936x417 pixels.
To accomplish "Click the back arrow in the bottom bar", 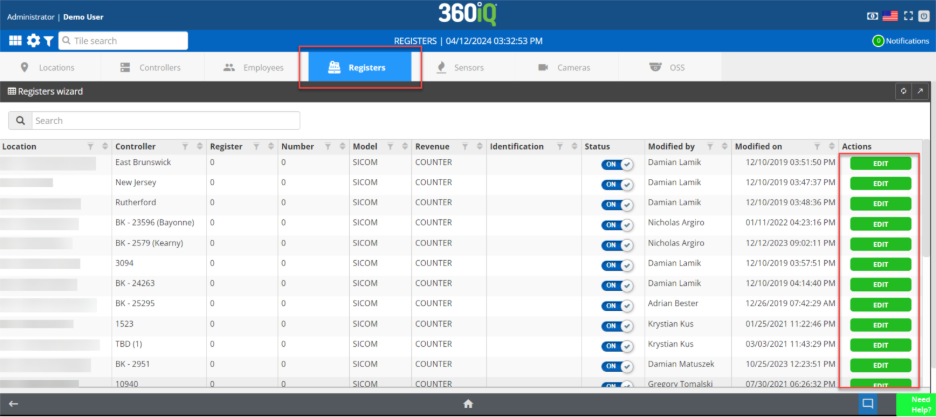I will [13, 404].
